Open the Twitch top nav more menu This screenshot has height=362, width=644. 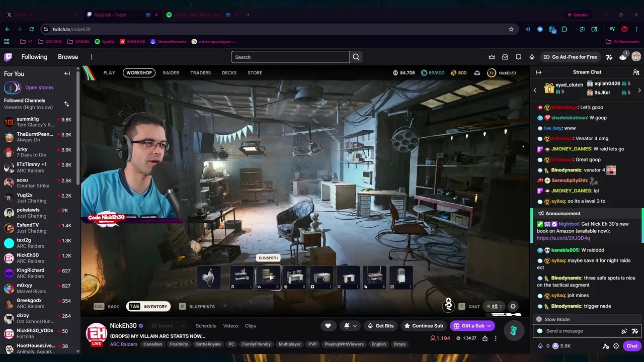(92, 57)
